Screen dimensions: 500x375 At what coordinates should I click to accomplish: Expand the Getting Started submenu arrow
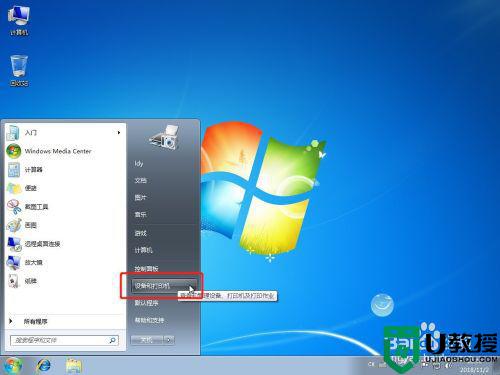119,133
